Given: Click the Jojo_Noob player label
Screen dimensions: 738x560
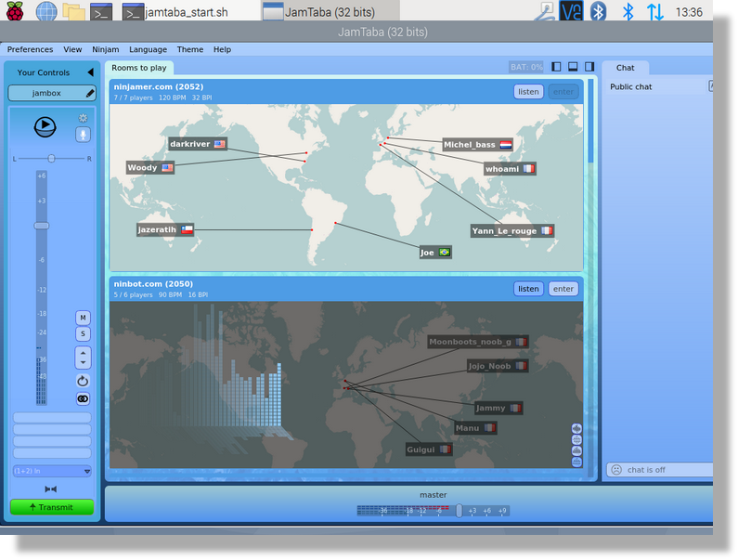Looking at the screenshot, I should tap(498, 366).
